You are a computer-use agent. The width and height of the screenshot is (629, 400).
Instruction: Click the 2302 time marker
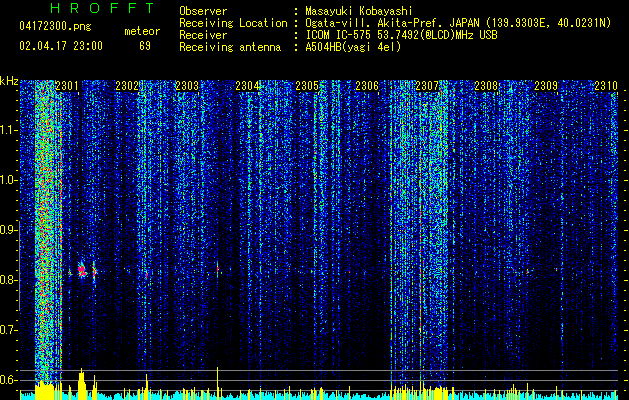pos(127,86)
